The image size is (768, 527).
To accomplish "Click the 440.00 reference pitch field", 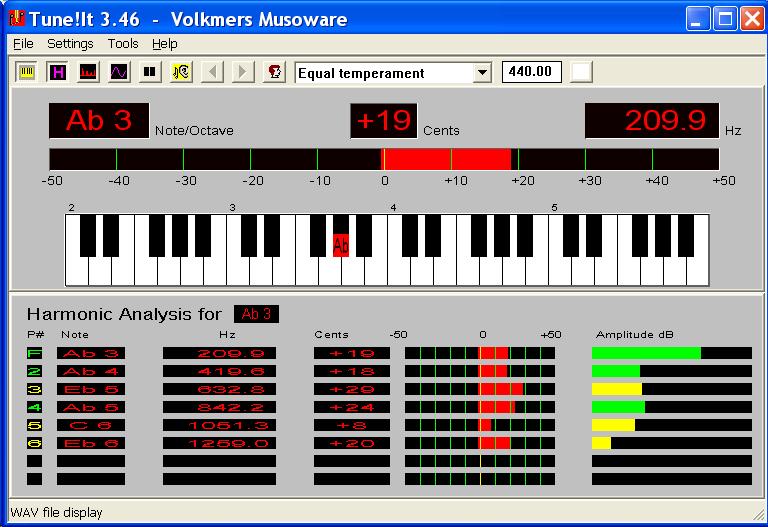I will point(531,72).
